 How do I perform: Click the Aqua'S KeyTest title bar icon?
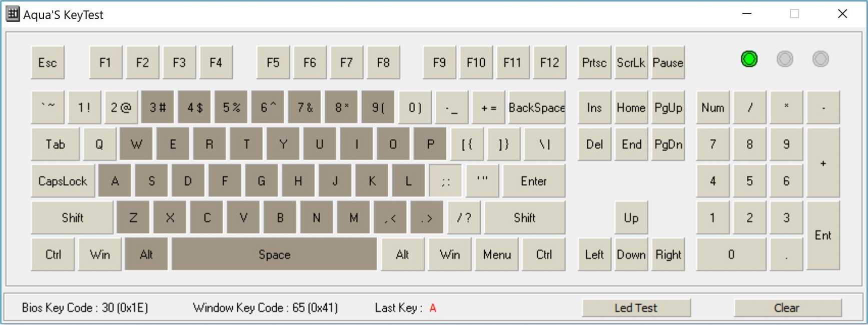click(13, 14)
